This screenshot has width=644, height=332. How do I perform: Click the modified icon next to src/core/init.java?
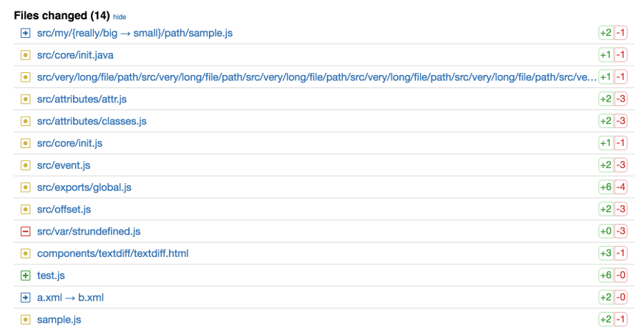(25, 55)
